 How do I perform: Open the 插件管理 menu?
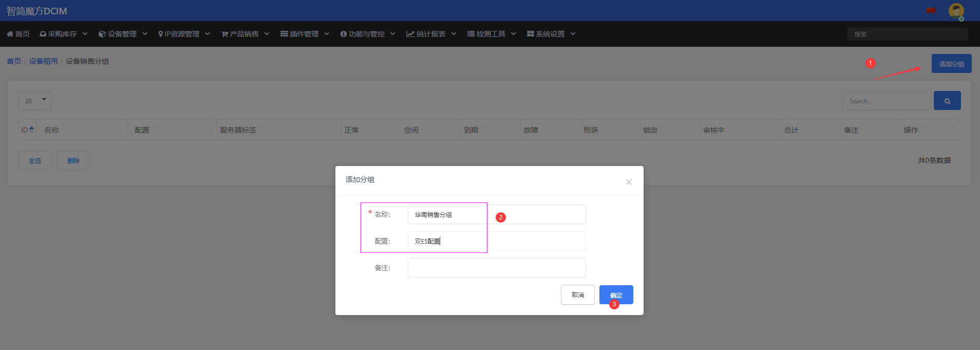click(x=305, y=34)
